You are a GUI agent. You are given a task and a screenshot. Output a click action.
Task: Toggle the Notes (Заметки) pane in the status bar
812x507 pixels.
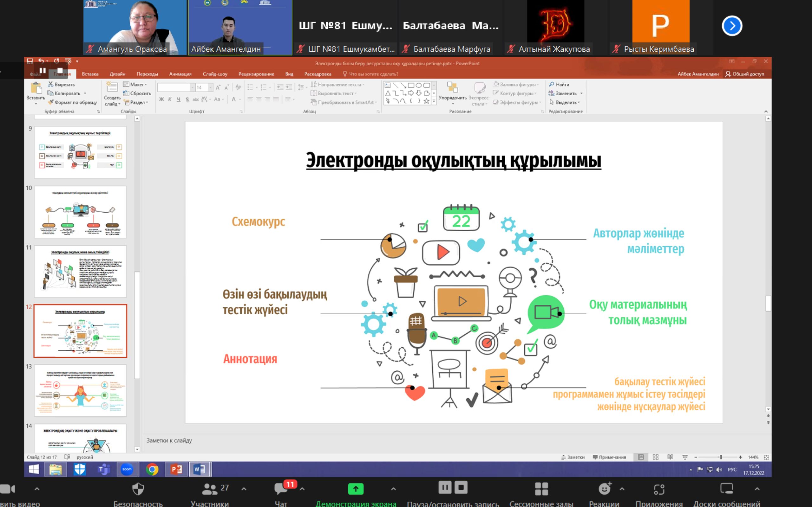[573, 457]
